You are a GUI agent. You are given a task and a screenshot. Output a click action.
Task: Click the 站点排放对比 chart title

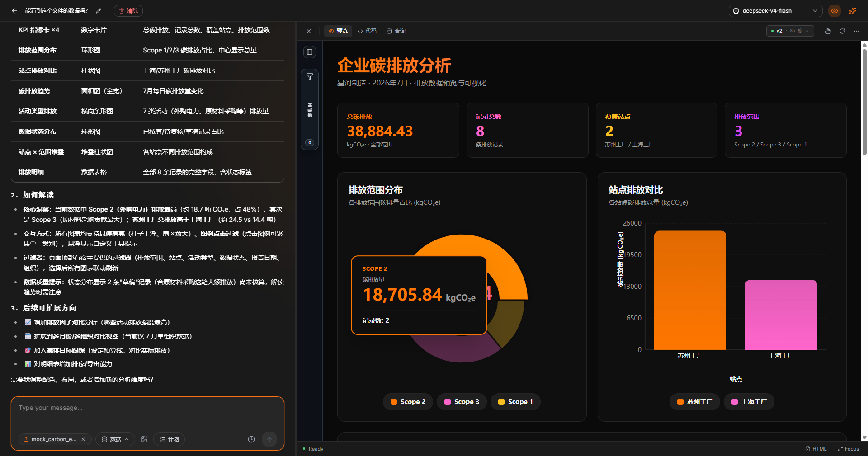click(x=636, y=190)
